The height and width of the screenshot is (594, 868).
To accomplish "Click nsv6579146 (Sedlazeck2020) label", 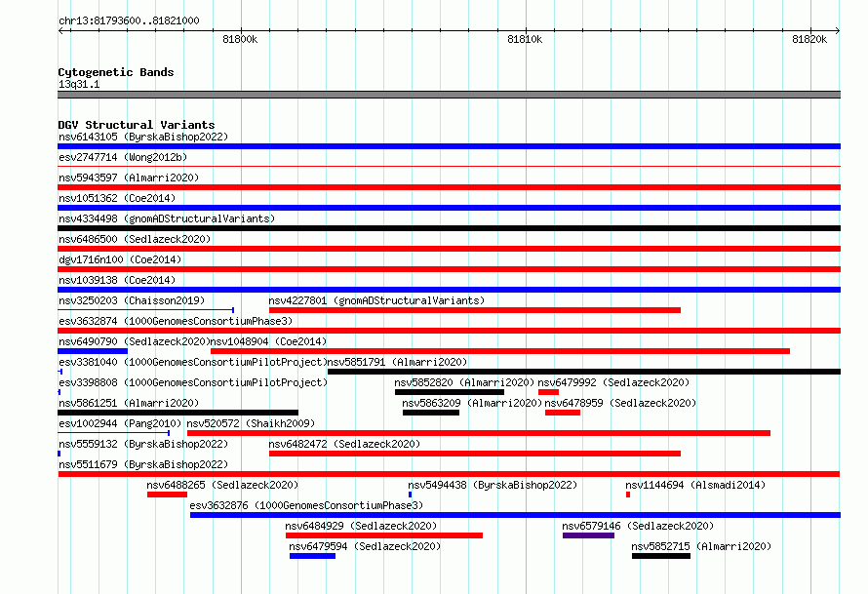I will click(638, 526).
